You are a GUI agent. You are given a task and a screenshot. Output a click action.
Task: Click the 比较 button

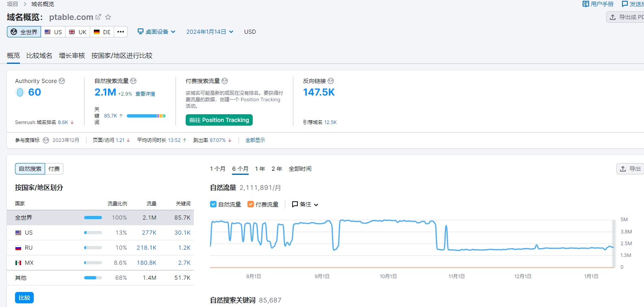[24, 298]
